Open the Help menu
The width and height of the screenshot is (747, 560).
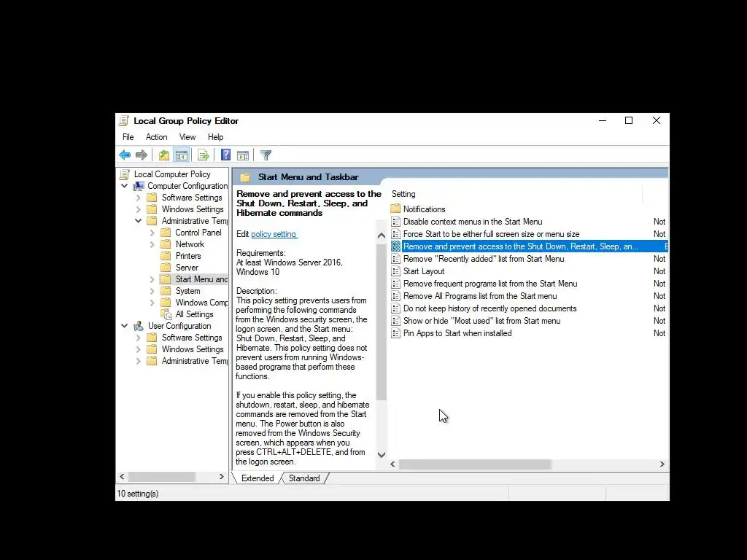(x=215, y=137)
